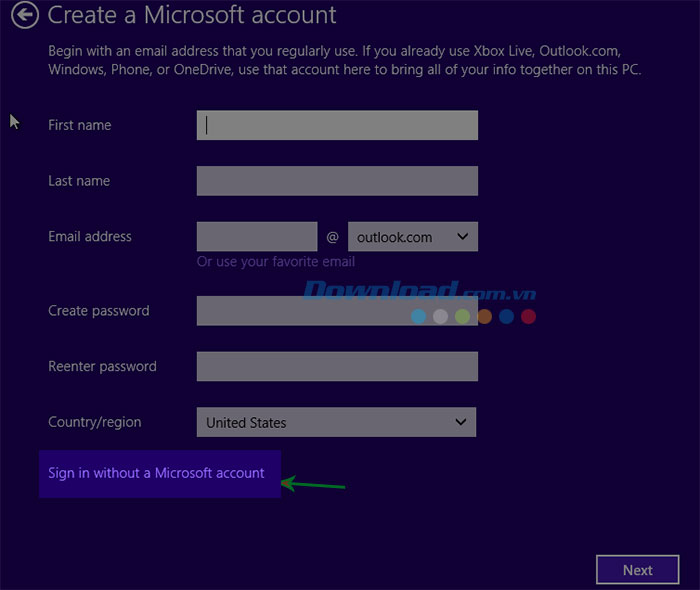Click the back arrow icon
Screen dimensions: 700x590
[x=26, y=15]
